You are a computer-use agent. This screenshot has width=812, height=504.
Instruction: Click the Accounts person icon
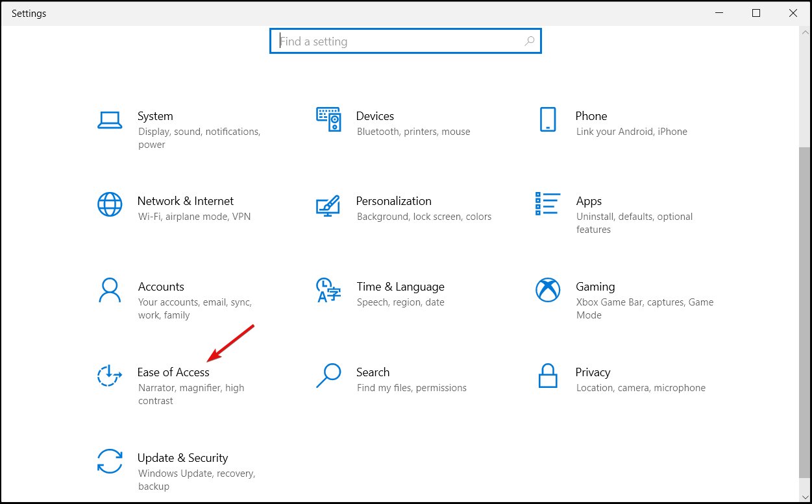point(110,290)
